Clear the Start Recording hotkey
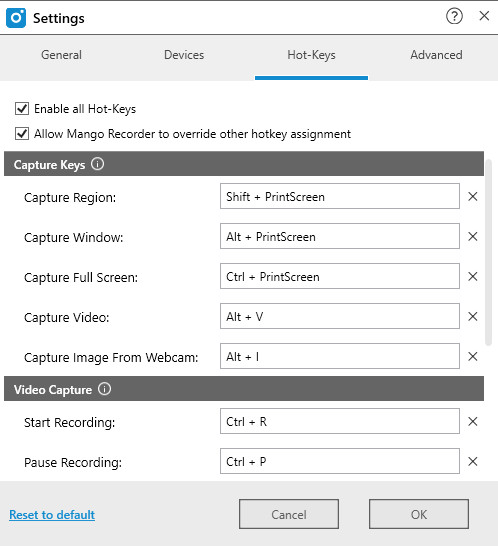This screenshot has width=498, height=546. coord(473,421)
